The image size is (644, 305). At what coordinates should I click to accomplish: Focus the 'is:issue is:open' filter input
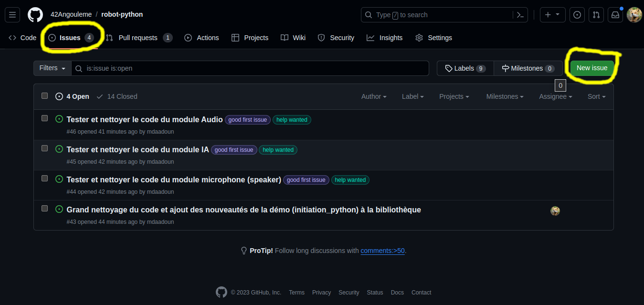click(250, 68)
